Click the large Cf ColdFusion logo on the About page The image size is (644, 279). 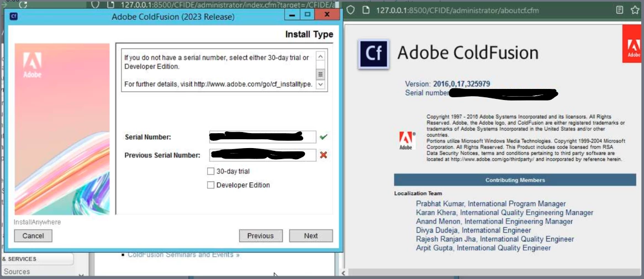pyautogui.click(x=373, y=54)
